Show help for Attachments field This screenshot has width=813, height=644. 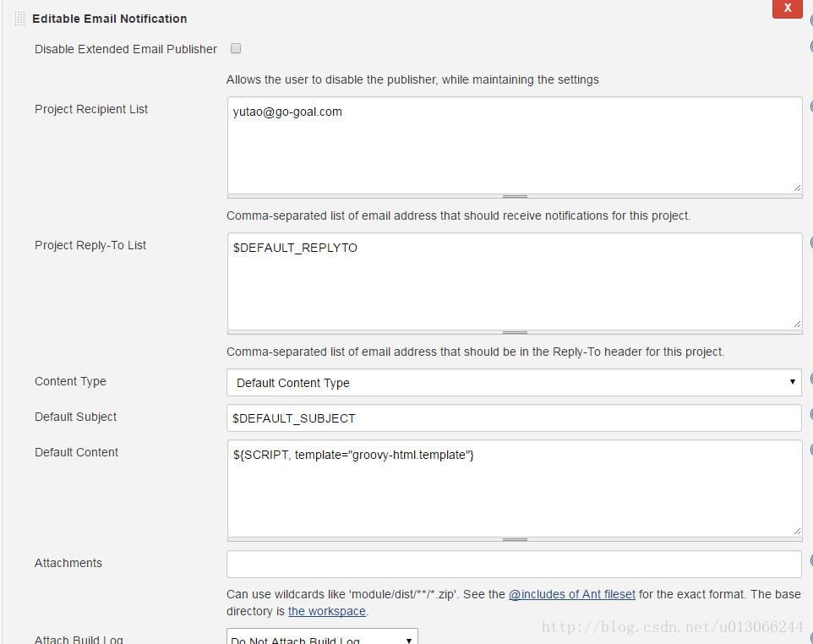pos(811,560)
